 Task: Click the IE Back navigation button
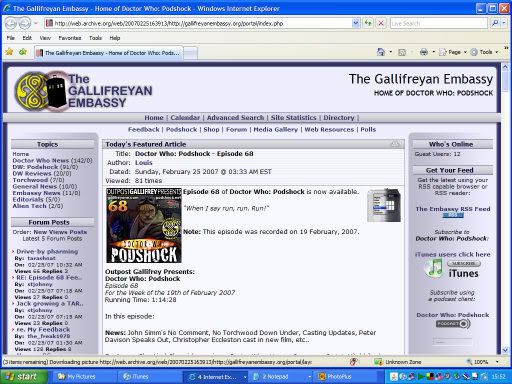11,23
